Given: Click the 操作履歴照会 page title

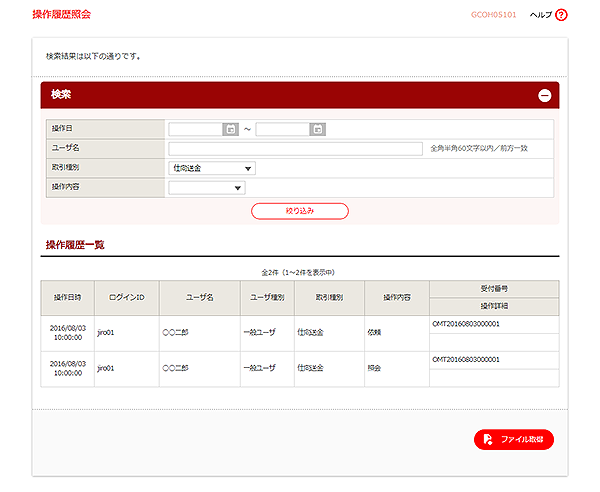Looking at the screenshot, I should pyautogui.click(x=62, y=15).
